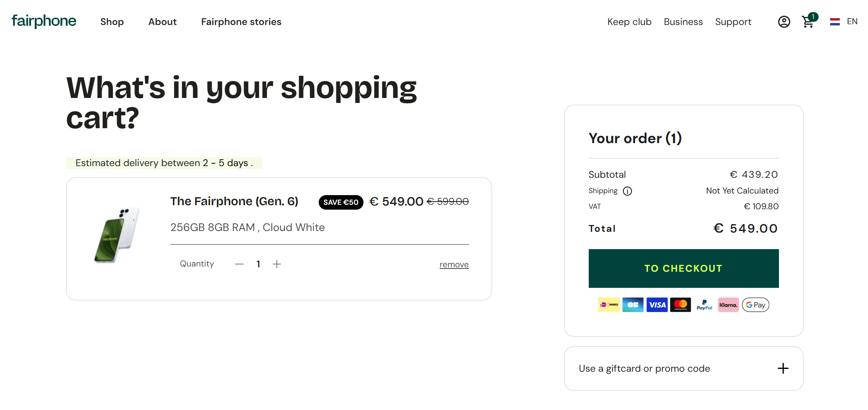Click the Visa payment icon
The image size is (868, 410).
tap(657, 305)
